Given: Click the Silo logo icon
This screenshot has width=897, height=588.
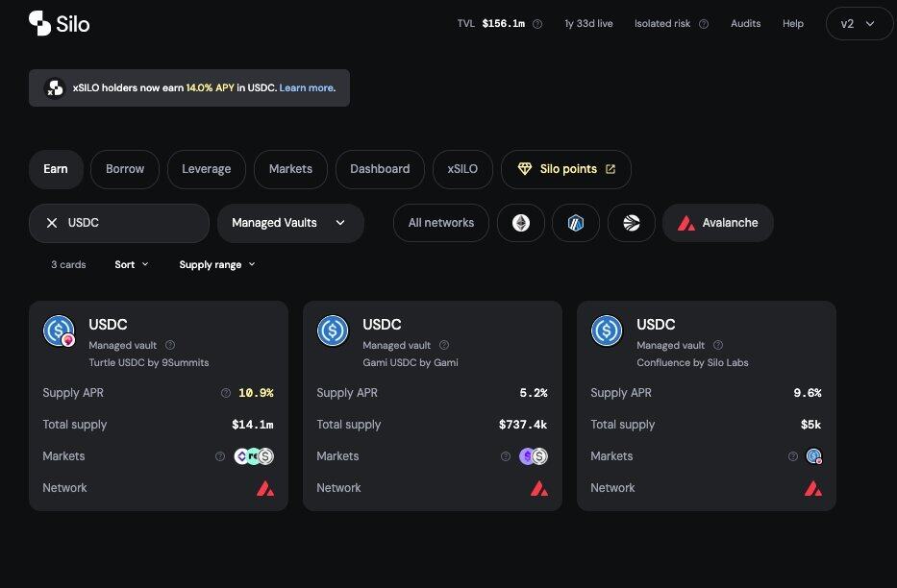Looking at the screenshot, I should (x=39, y=23).
